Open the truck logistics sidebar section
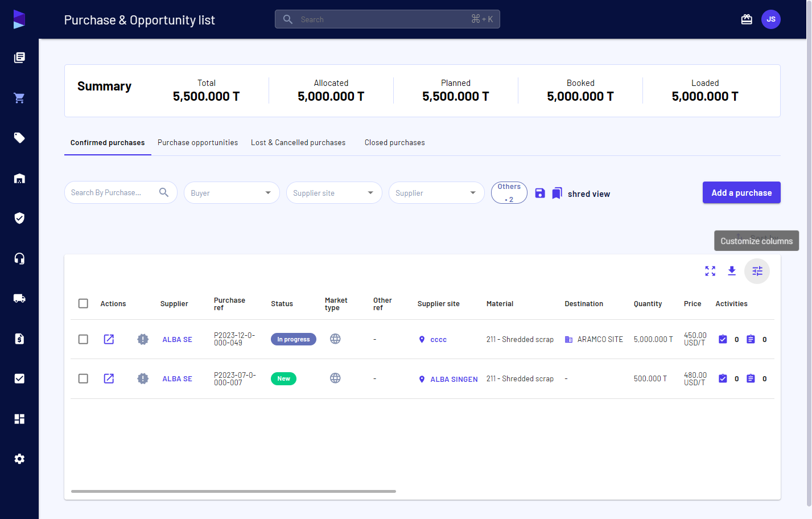This screenshot has width=812, height=519. tap(19, 298)
